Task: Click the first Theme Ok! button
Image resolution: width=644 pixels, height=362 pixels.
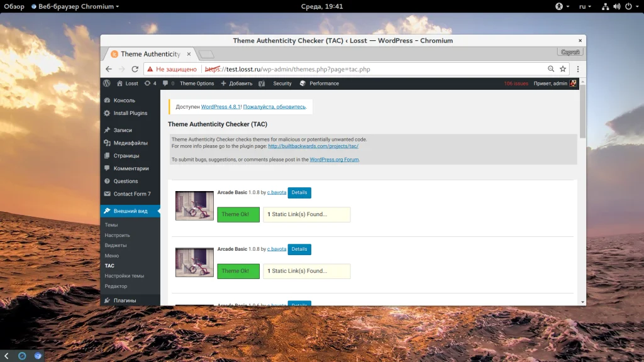Action: click(238, 214)
